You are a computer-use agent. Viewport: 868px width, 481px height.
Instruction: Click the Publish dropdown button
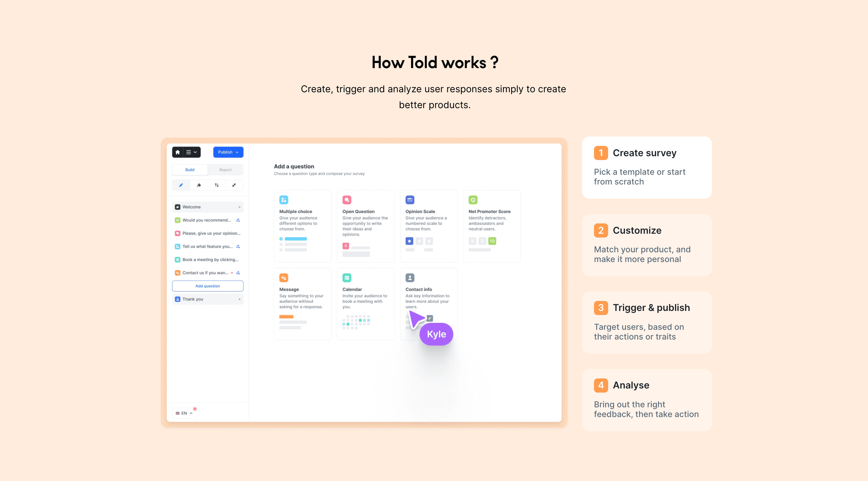click(x=228, y=152)
